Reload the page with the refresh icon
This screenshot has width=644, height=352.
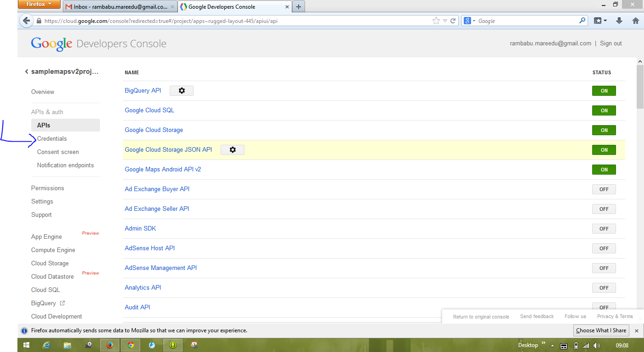pos(453,21)
